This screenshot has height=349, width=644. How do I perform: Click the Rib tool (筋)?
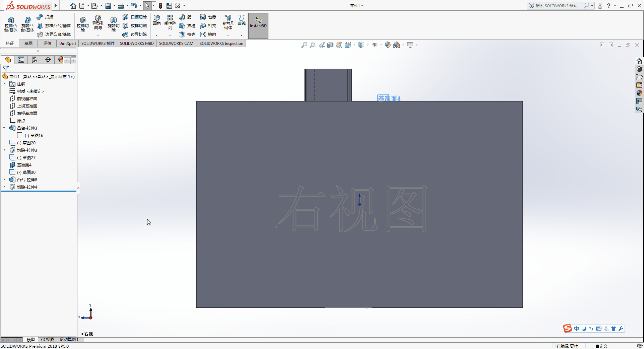pyautogui.click(x=185, y=17)
